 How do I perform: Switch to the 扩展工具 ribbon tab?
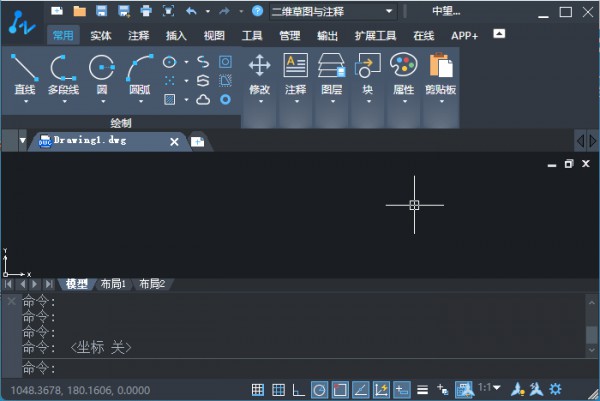(375, 36)
